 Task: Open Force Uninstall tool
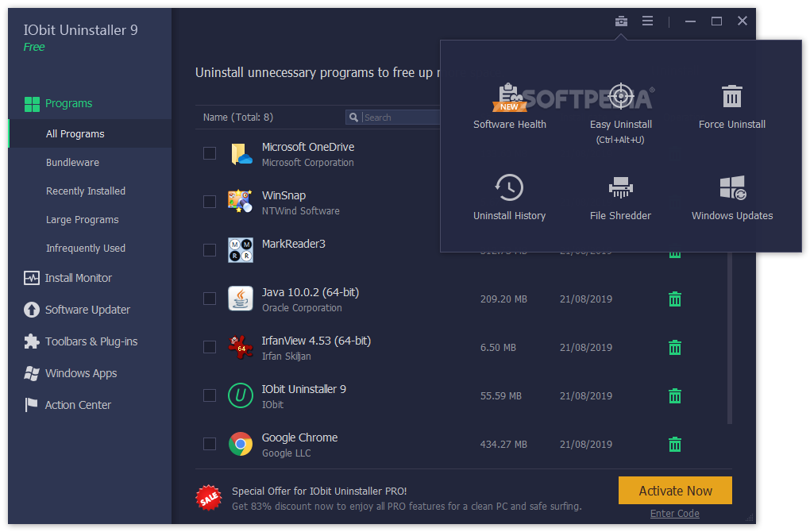[x=732, y=107]
